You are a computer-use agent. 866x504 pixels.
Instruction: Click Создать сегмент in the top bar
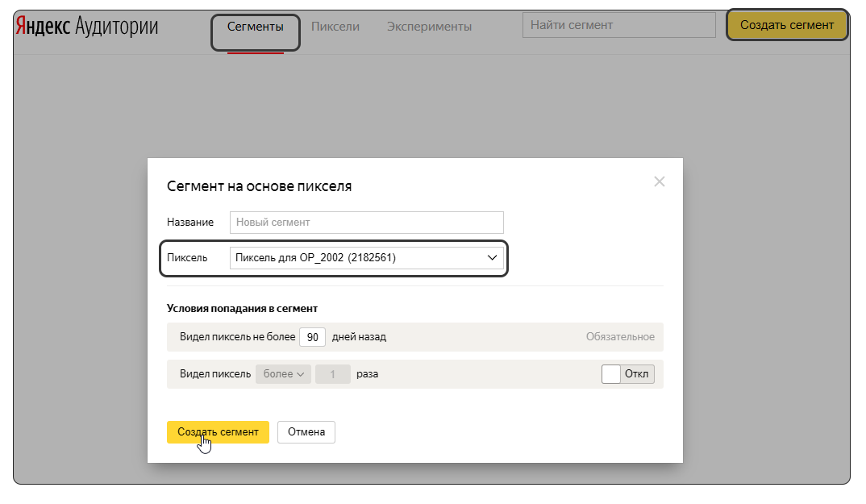(786, 25)
